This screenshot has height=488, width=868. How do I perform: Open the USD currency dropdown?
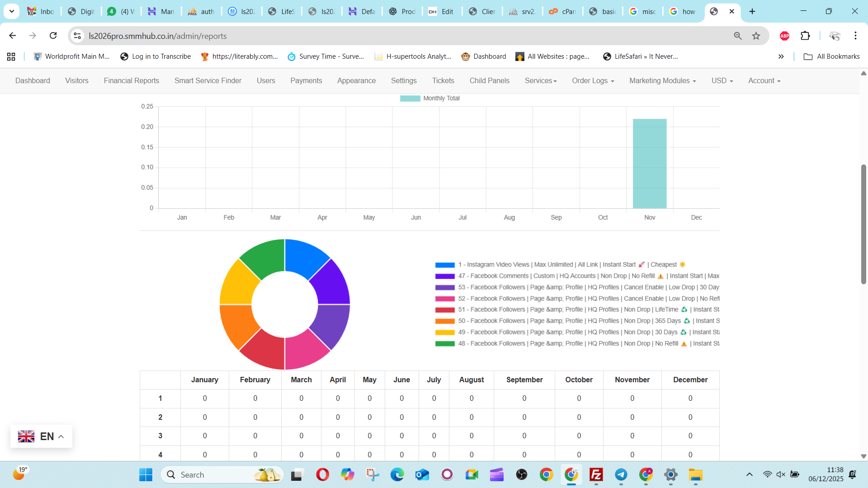[722, 81]
